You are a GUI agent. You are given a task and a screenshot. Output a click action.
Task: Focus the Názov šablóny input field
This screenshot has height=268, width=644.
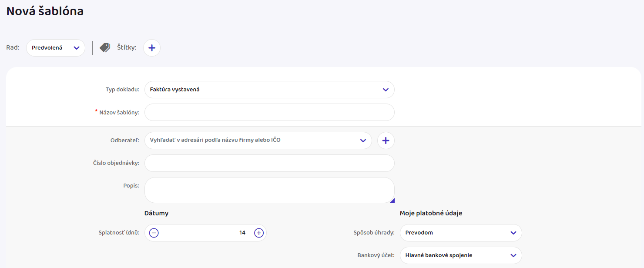(269, 112)
